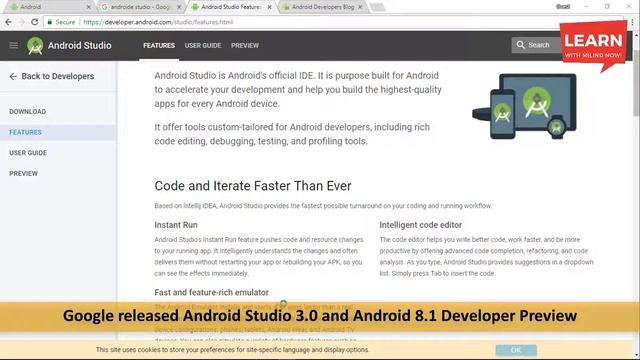Screen dimensions: 640x360
Task: Click the Android Studio title text
Action: tap(80, 45)
